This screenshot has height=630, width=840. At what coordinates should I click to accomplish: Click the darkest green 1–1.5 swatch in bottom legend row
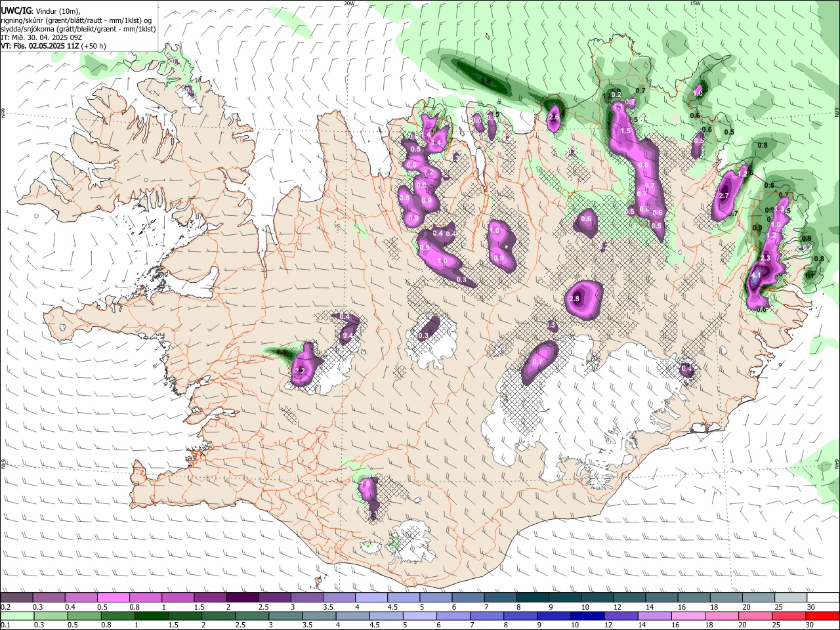[x=152, y=616]
